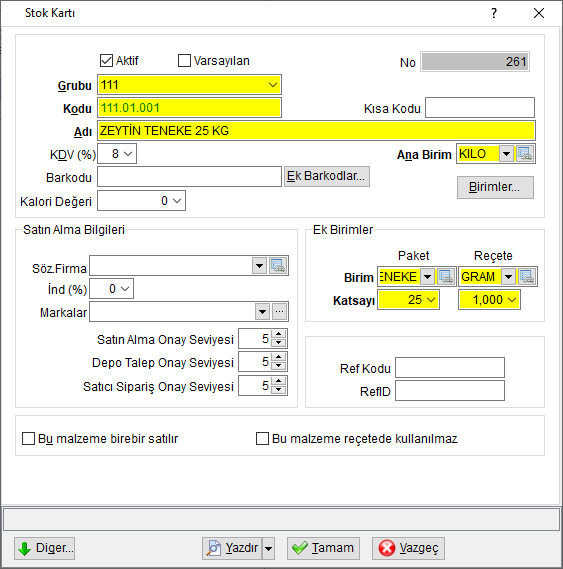Enable the Varsayılan checkbox
This screenshot has height=569, width=563.
[x=184, y=61]
